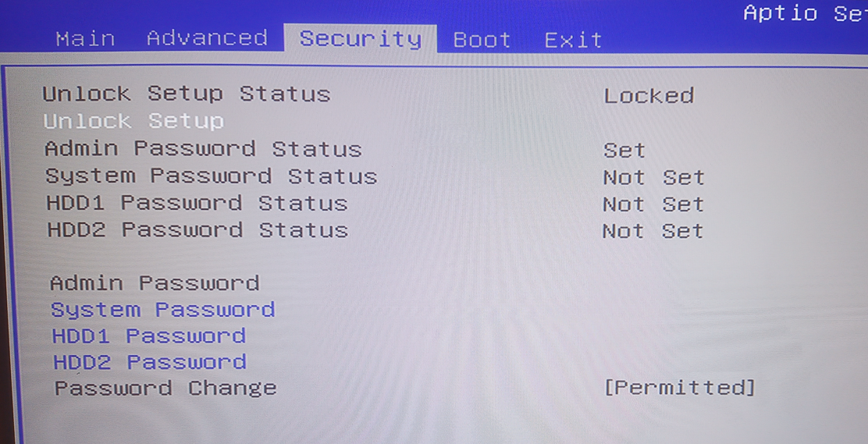This screenshot has width=868, height=444.
Task: Click the Admin Password entry
Action: click(x=155, y=282)
